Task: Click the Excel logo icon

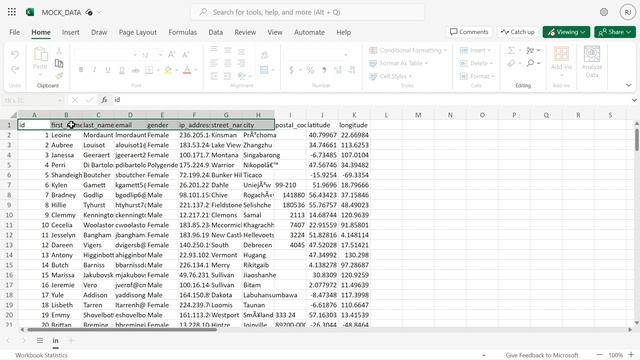Action: point(30,12)
